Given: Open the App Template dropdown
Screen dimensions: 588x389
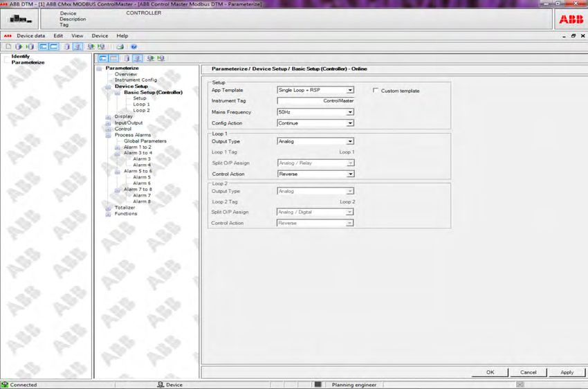Looking at the screenshot, I should [350, 90].
